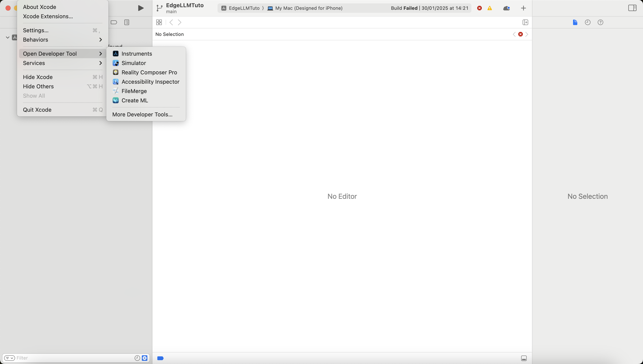The width and height of the screenshot is (643, 364).
Task: Toggle the inspector panel visibility at top-right
Action: [x=632, y=8]
